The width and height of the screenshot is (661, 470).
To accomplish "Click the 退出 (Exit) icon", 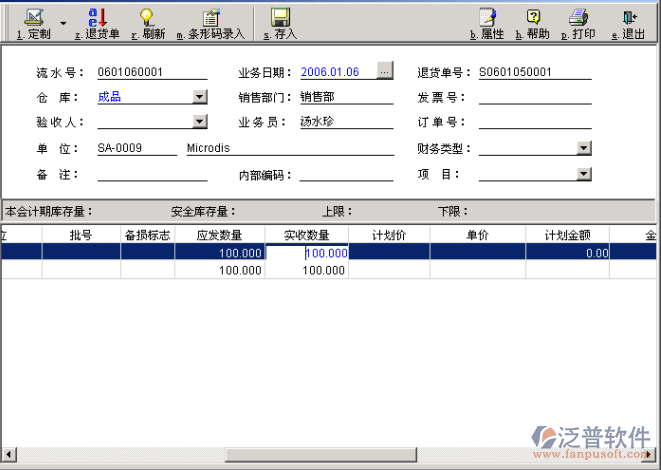I will point(628,18).
